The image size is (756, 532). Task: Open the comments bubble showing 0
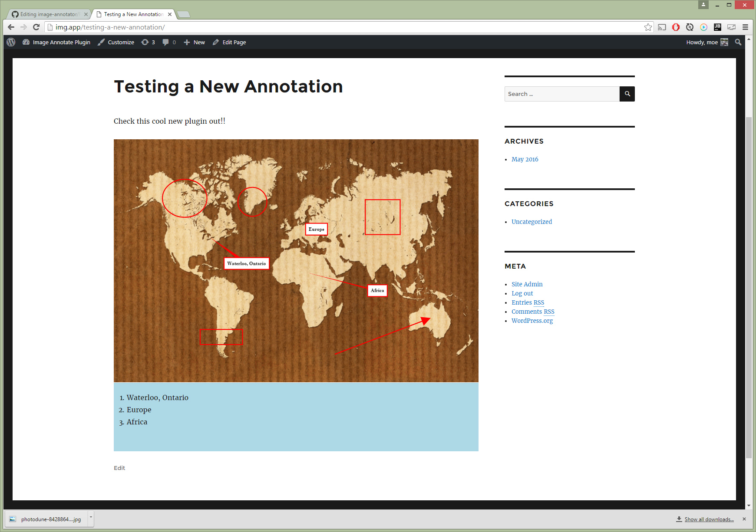(x=169, y=42)
